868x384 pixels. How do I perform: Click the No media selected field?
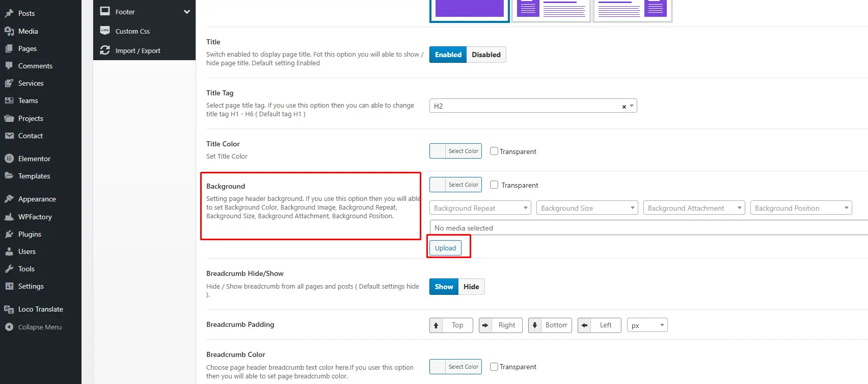pos(648,227)
